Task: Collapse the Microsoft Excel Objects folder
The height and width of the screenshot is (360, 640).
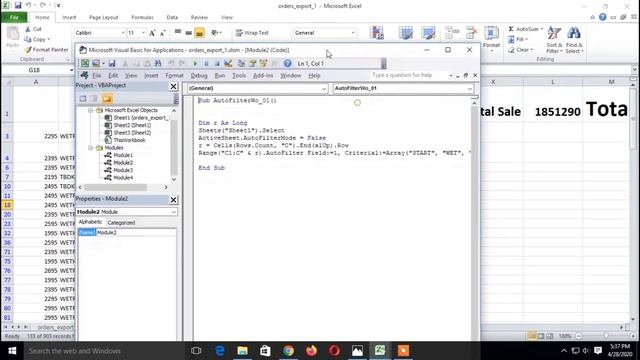Action: (x=91, y=110)
